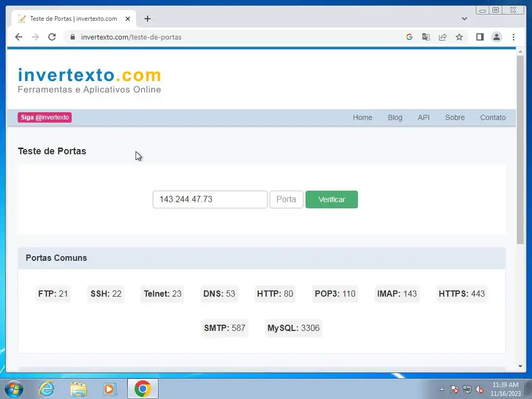Close the Teste de Portas tab

tap(128, 19)
